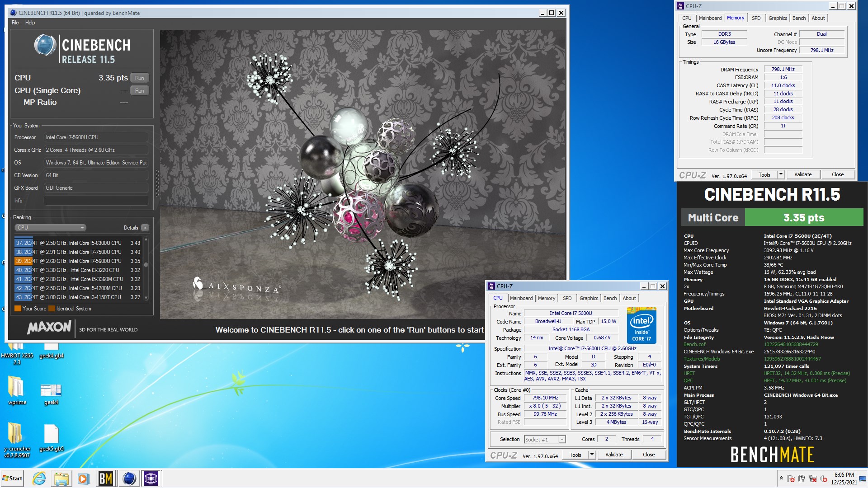Select ranking row 37 i5-6300U

click(x=78, y=243)
